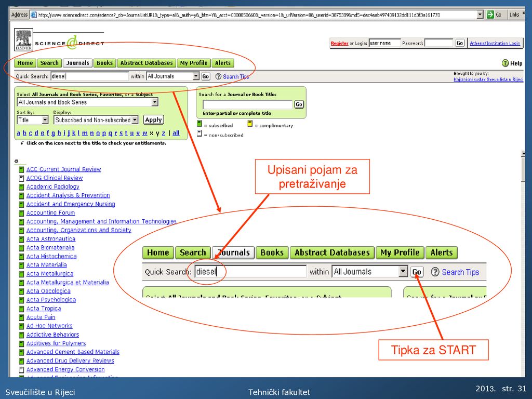Open the Display Subscribed and Non-subscribed dropdown
The width and height of the screenshot is (532, 399).
pos(135,120)
